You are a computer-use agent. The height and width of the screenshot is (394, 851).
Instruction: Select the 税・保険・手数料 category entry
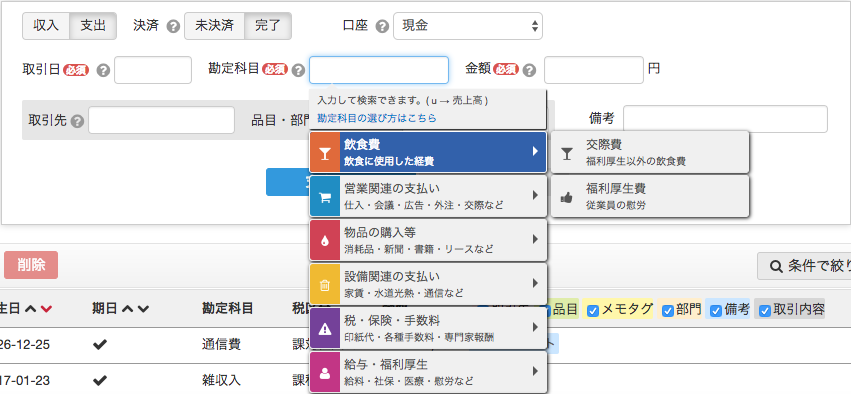(x=428, y=328)
